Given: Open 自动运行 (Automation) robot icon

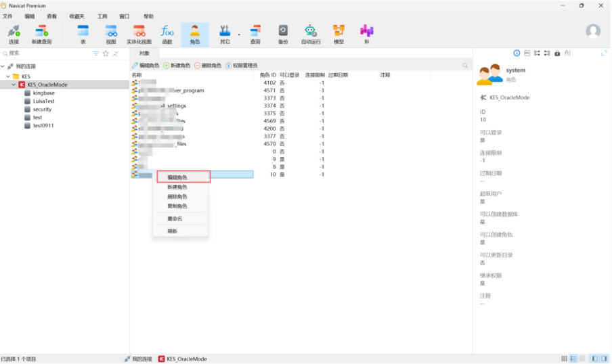Looking at the screenshot, I should pyautogui.click(x=310, y=34).
